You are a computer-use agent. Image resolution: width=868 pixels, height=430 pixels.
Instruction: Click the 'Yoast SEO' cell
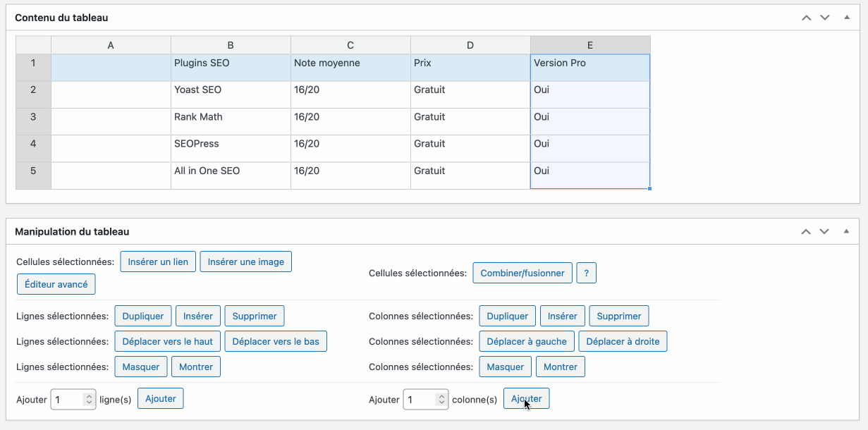click(231, 94)
